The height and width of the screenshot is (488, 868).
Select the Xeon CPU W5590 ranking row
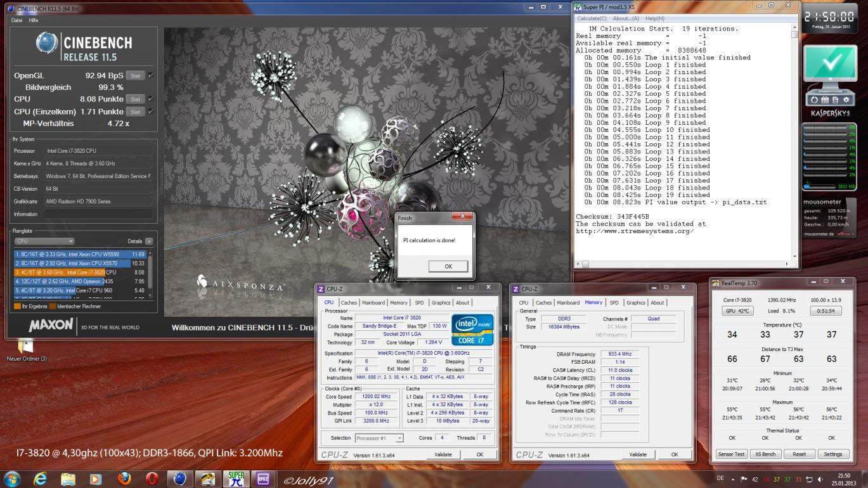80,254
